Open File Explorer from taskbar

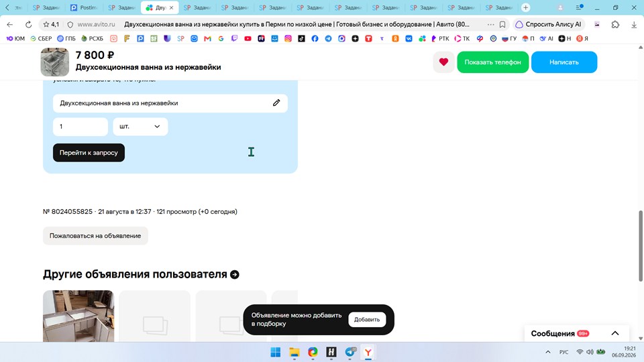click(x=294, y=352)
